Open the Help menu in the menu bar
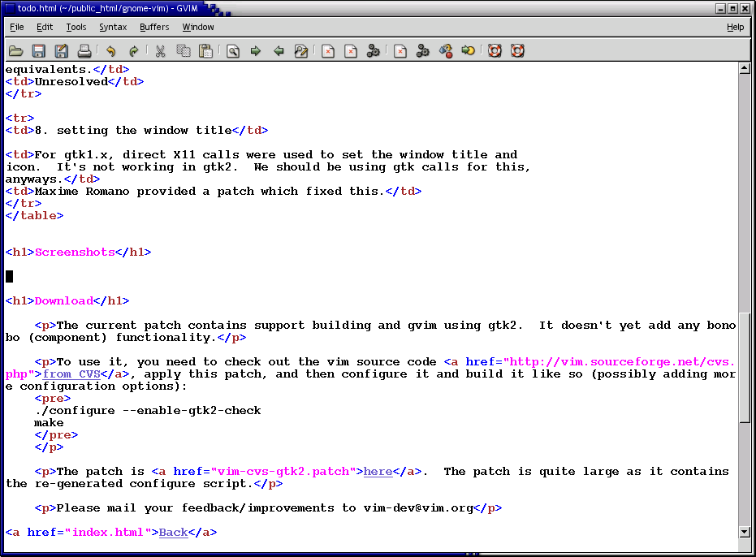 (x=735, y=27)
